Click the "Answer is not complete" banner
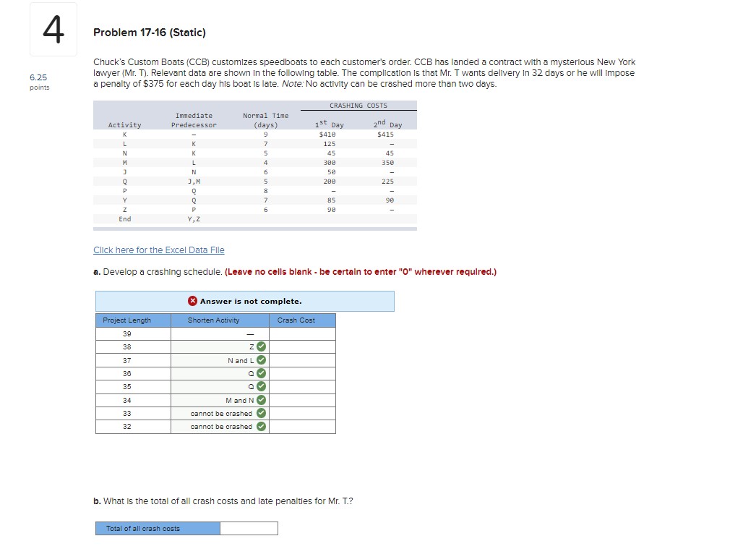Image resolution: width=756 pixels, height=549 pixels. 246,301
